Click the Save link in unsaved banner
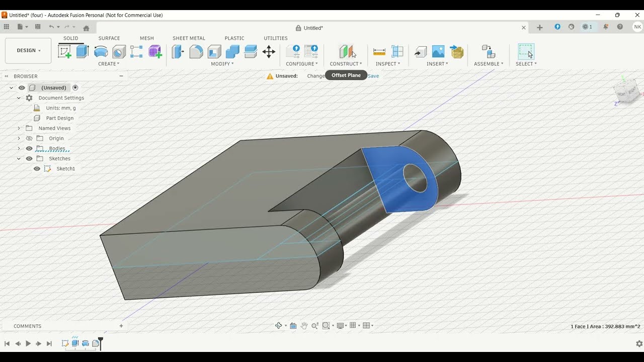Viewport: 644px width, 362px height. (x=373, y=76)
